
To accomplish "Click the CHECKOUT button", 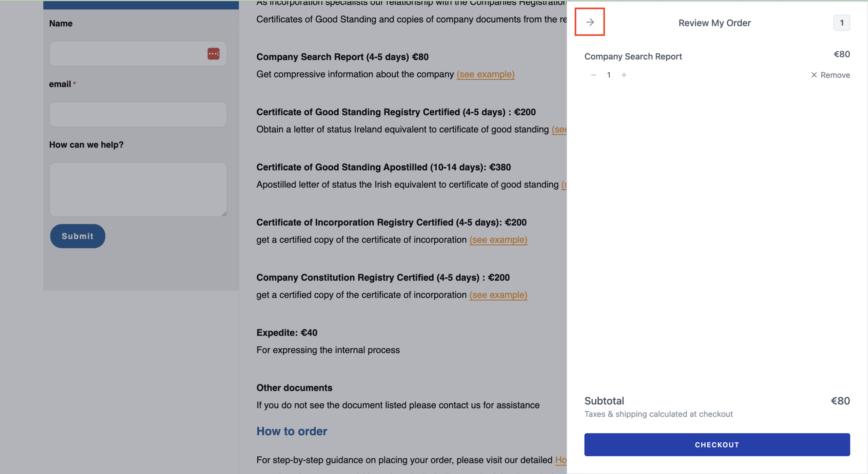I will tap(717, 444).
